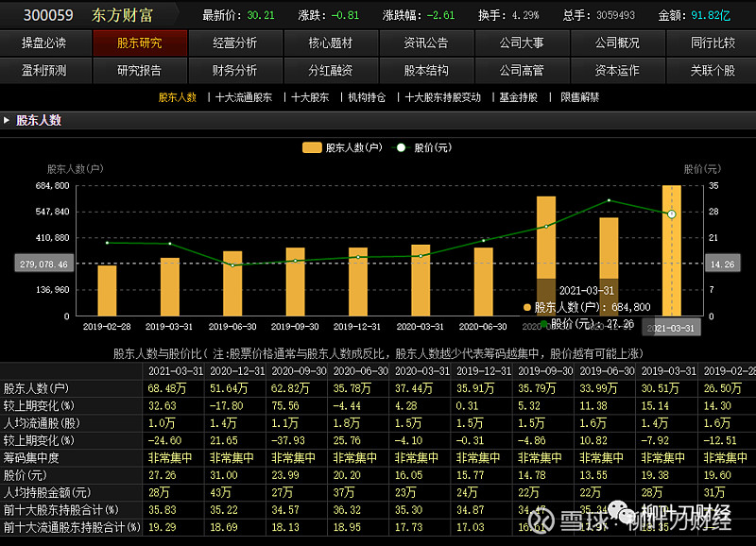Click the stock name 东方财富
Image resolution: width=756 pixels, height=546 pixels.
(122, 15)
